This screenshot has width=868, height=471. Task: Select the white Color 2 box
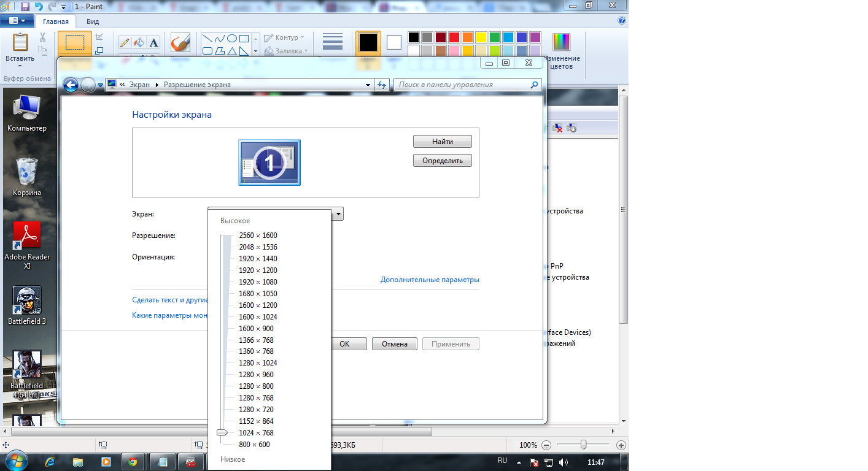[393, 42]
